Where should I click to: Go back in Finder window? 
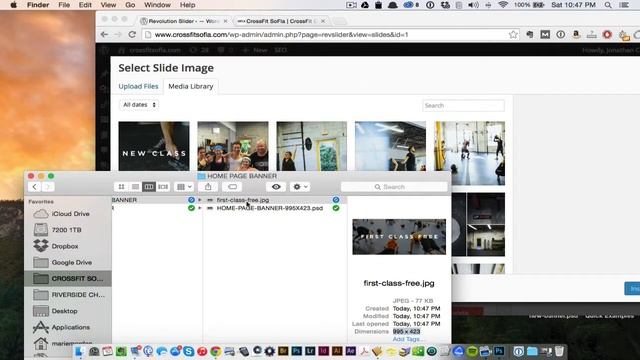[34, 187]
